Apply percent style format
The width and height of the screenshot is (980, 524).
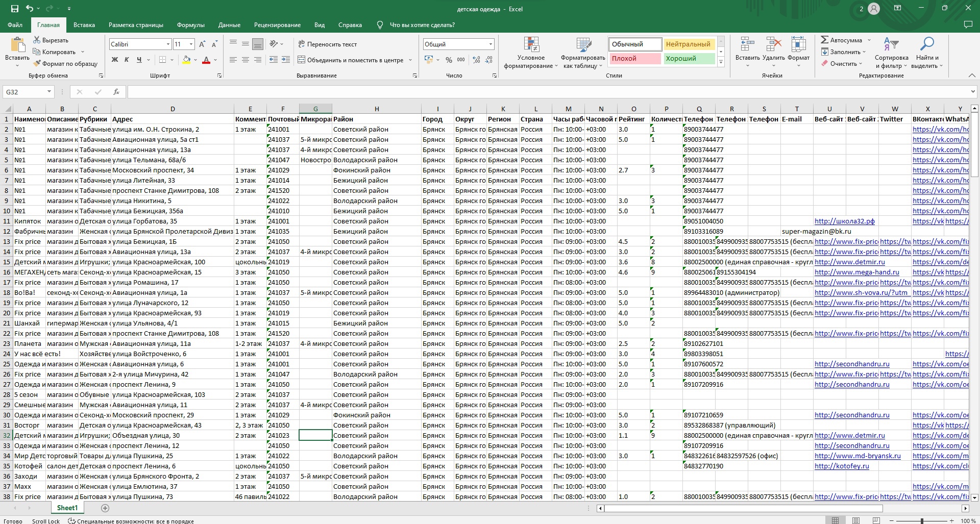pos(449,60)
